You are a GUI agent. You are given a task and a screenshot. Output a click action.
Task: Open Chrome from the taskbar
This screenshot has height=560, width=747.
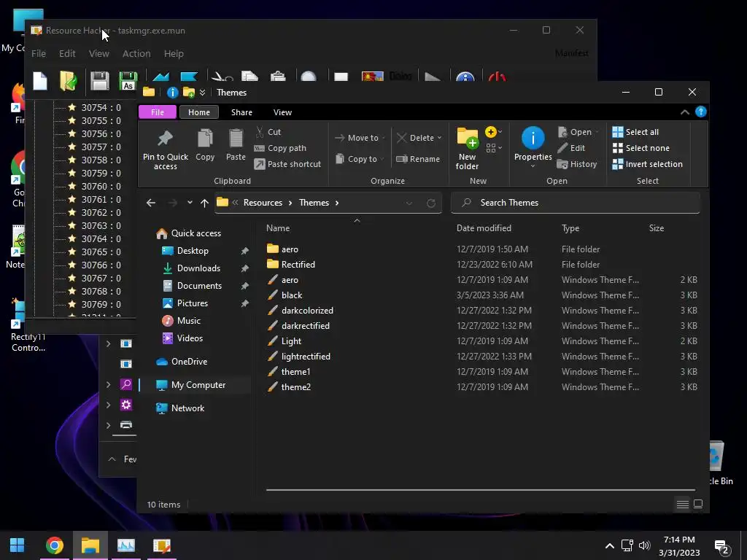click(54, 545)
